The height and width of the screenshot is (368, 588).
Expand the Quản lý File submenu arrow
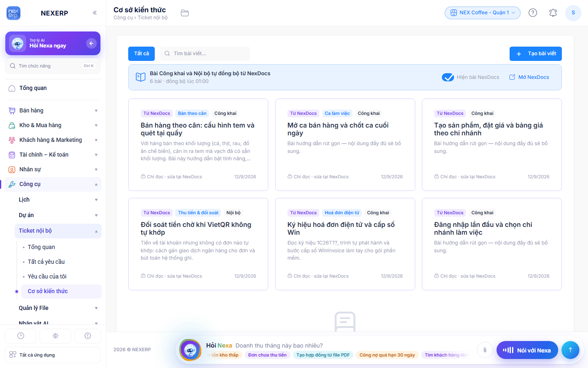click(96, 308)
